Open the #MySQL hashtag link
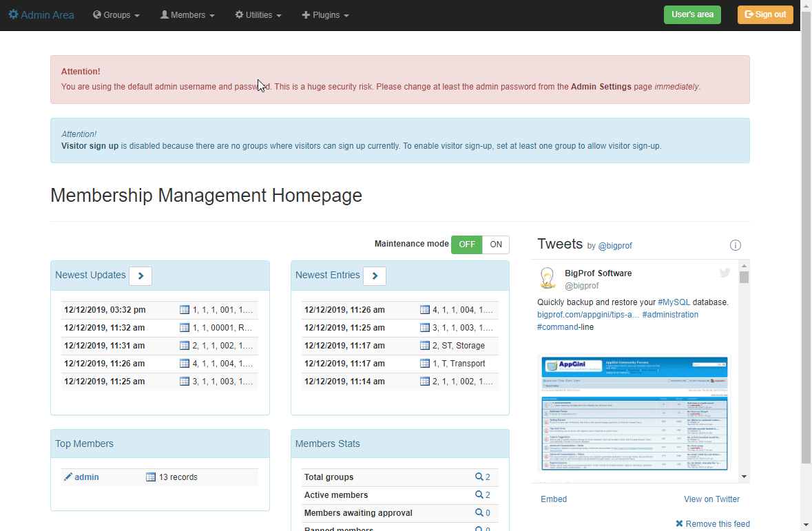812x531 pixels. [x=674, y=302]
